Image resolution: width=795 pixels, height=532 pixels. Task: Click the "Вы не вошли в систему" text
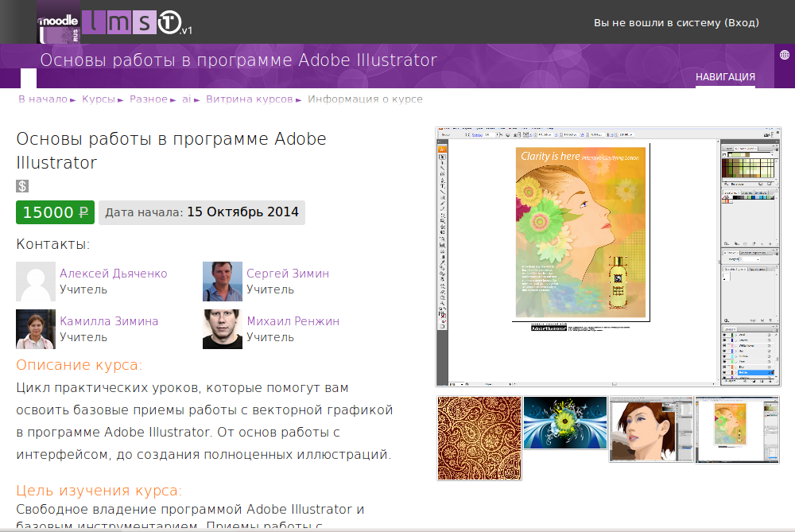657,23
